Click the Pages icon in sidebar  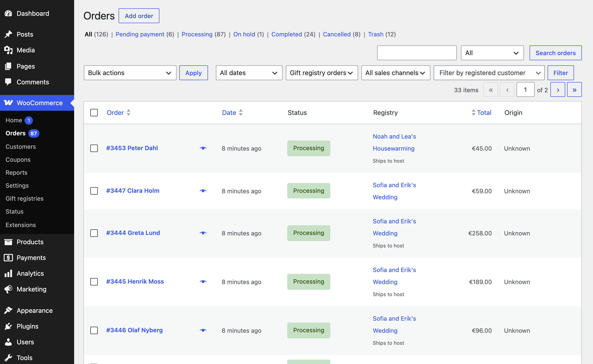[8, 66]
